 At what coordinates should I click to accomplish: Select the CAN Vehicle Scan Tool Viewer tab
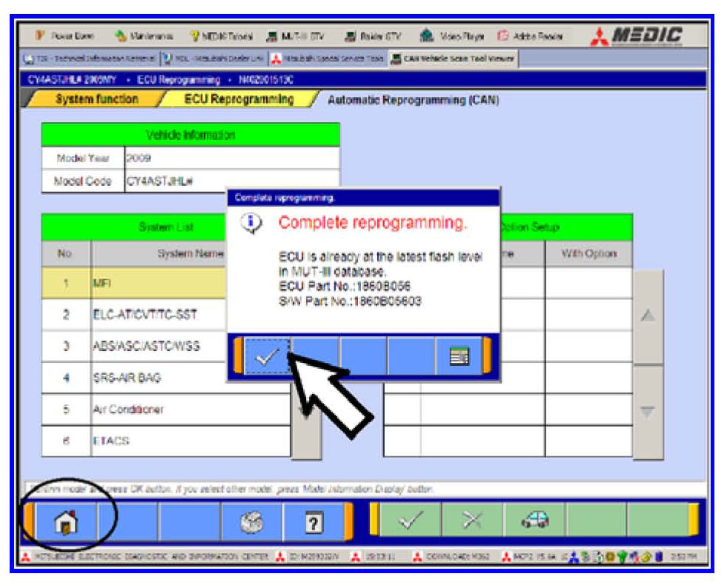click(x=453, y=59)
